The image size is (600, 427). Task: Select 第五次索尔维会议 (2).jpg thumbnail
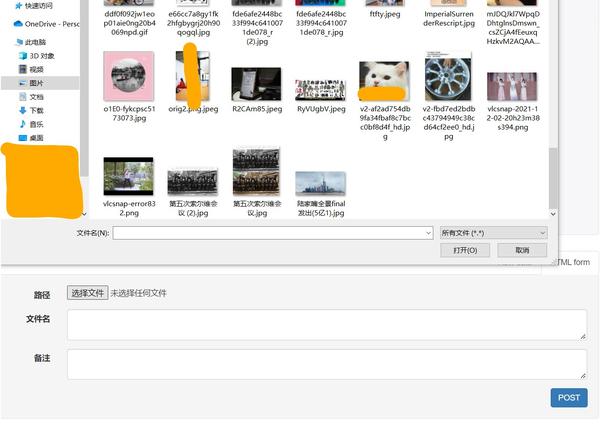pyautogui.click(x=192, y=182)
